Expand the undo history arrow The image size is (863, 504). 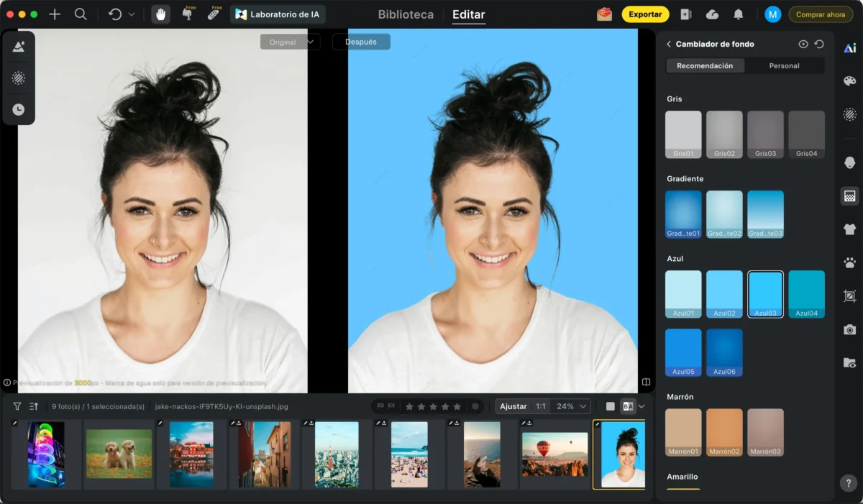pyautogui.click(x=132, y=14)
